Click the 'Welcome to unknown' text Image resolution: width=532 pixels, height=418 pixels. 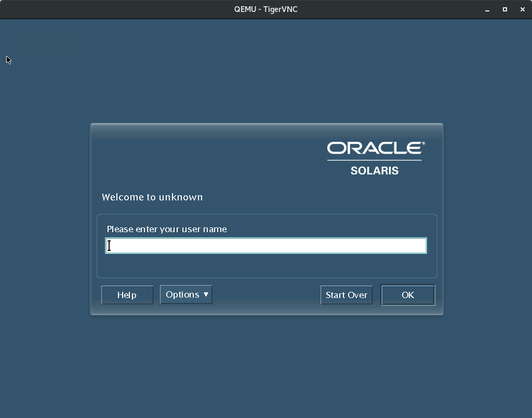pyautogui.click(x=152, y=197)
